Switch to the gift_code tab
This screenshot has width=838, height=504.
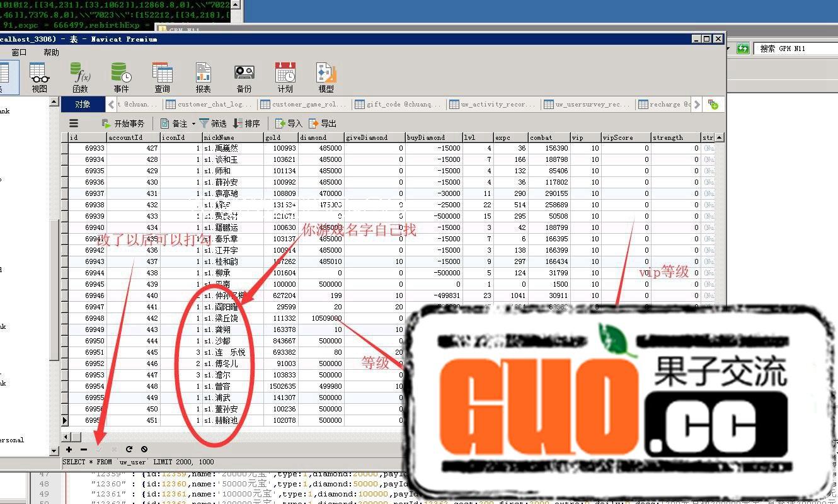coord(398,105)
